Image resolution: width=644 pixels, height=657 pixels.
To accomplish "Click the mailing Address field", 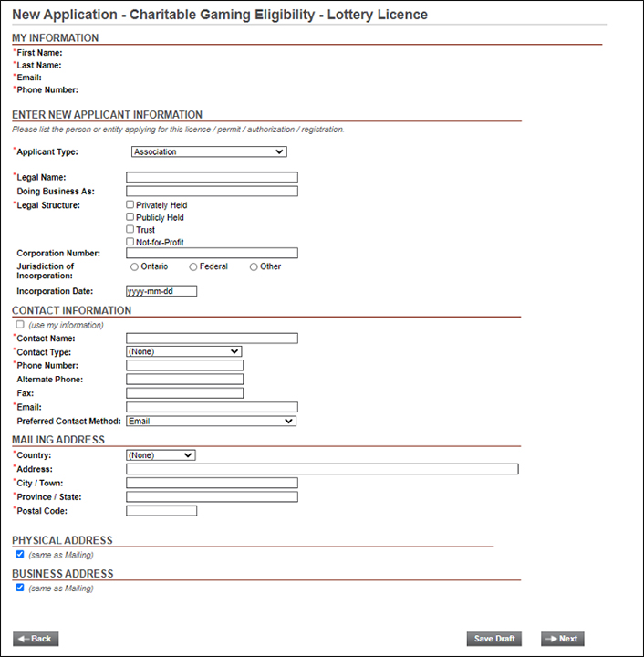I will click(x=322, y=469).
